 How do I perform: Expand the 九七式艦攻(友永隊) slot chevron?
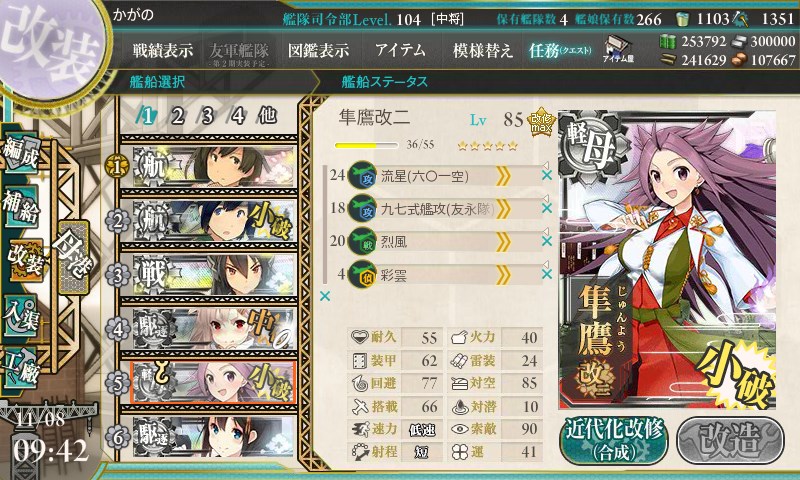pos(503,209)
